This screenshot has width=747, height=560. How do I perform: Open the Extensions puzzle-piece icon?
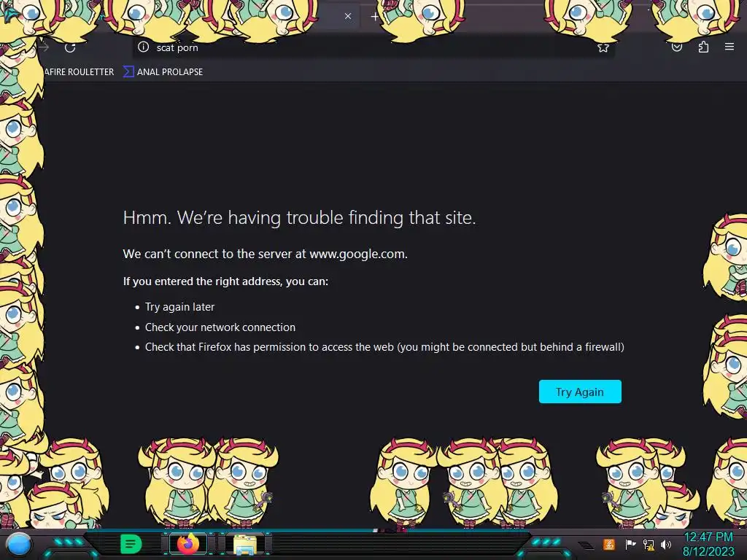point(703,47)
